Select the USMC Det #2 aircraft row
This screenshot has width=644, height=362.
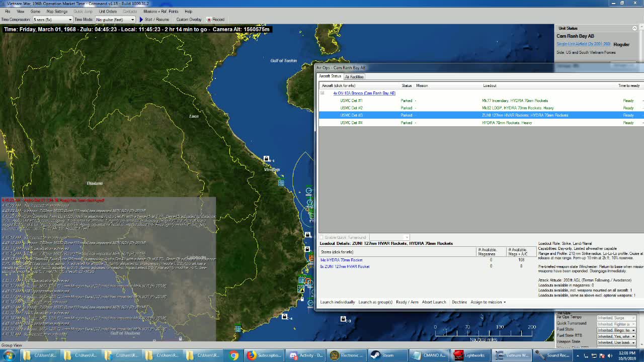click(480, 108)
